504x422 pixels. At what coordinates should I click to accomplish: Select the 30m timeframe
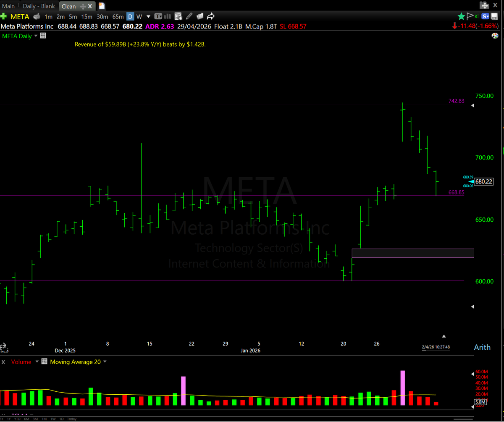(102, 17)
